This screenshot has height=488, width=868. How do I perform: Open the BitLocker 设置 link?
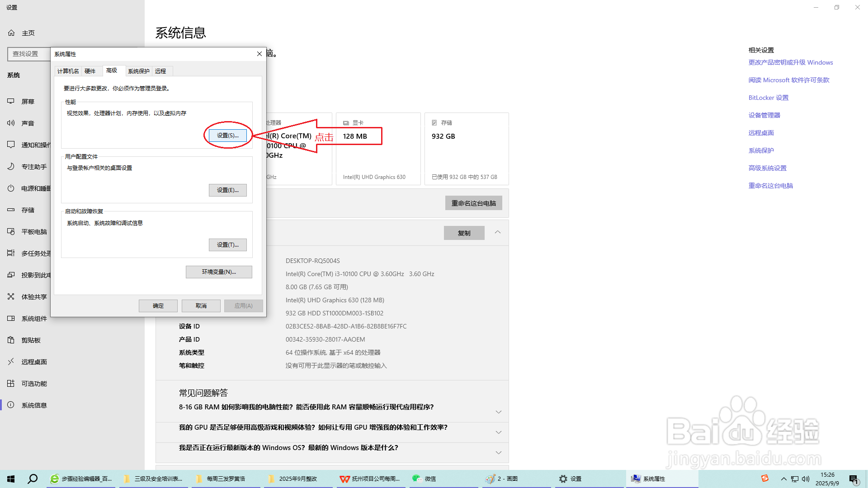pos(768,97)
